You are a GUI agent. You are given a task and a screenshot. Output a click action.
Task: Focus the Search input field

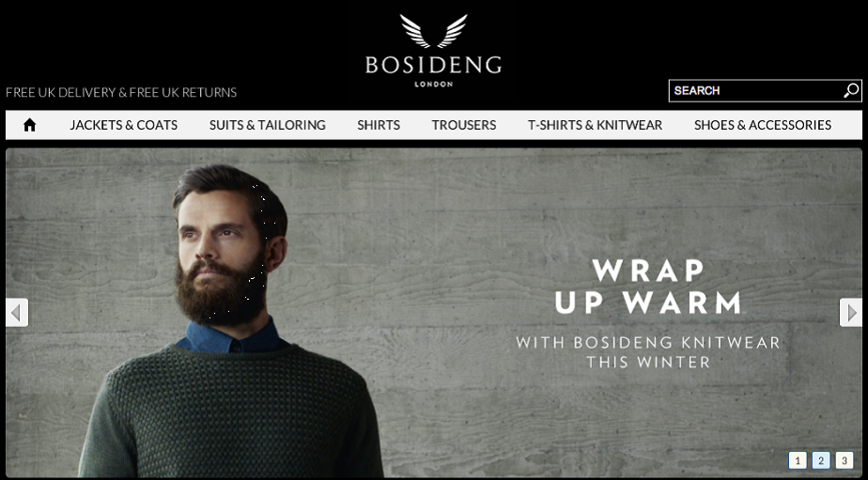click(755, 91)
